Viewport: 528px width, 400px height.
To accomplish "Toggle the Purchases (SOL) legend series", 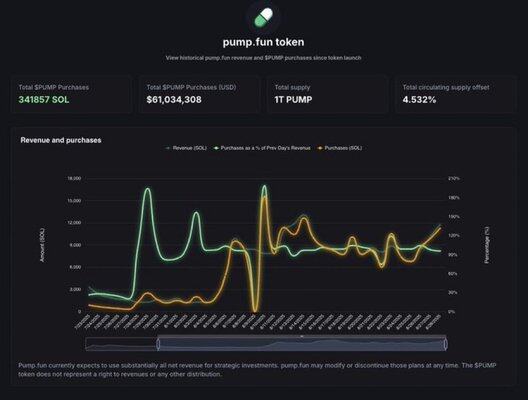I will click(x=340, y=148).
